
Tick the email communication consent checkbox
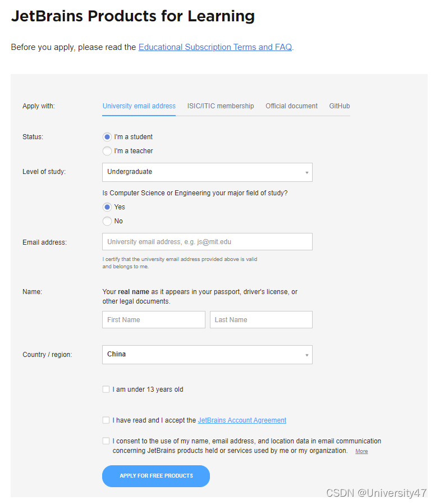tap(106, 441)
